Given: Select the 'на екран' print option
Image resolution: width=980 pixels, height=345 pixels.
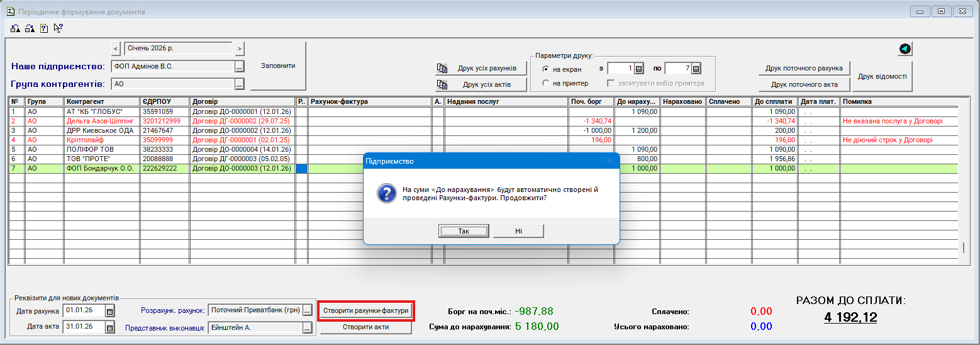Looking at the screenshot, I should point(546,69).
